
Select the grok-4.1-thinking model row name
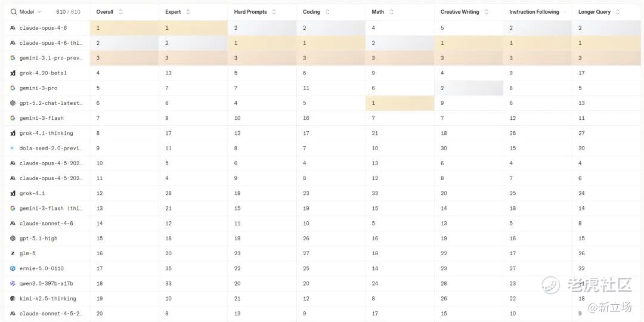tap(47, 134)
